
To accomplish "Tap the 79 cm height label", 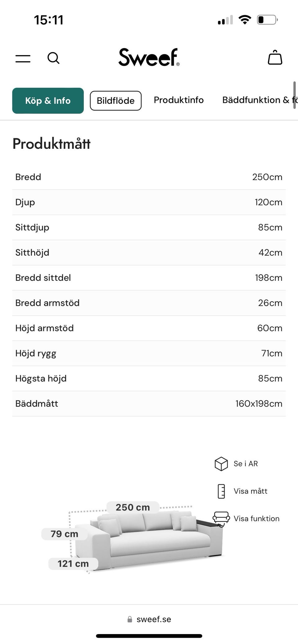I will (64, 534).
